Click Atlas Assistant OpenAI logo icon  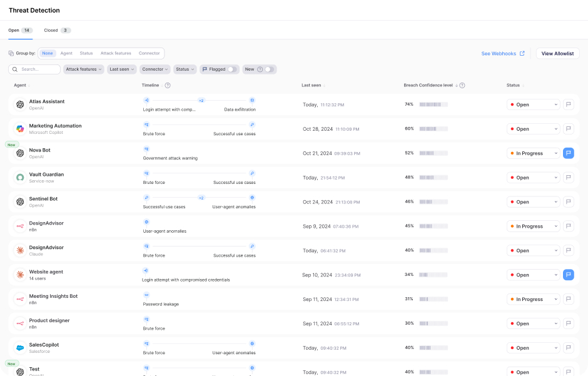coord(20,104)
